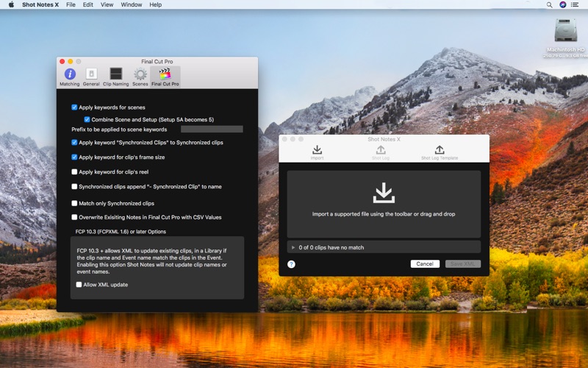588x368 pixels.
Task: Open the View menu
Action: click(x=107, y=5)
